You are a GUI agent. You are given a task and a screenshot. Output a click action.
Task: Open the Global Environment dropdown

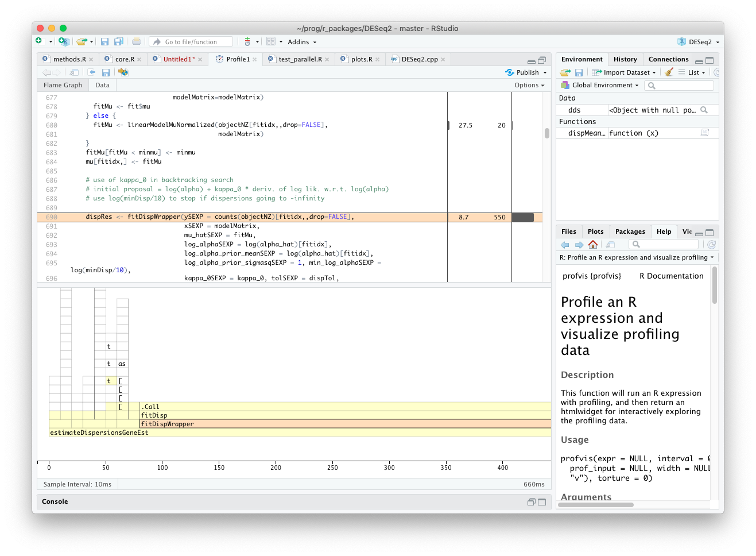(x=600, y=85)
